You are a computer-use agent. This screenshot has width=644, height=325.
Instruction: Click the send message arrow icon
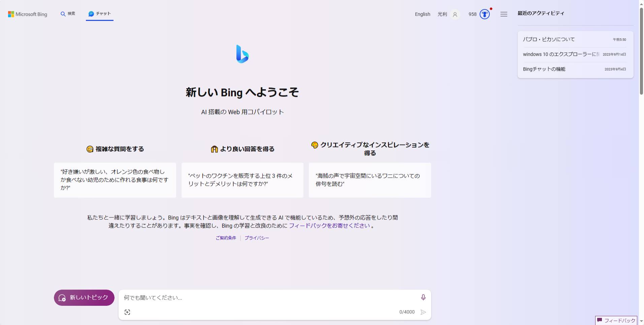pyautogui.click(x=423, y=312)
